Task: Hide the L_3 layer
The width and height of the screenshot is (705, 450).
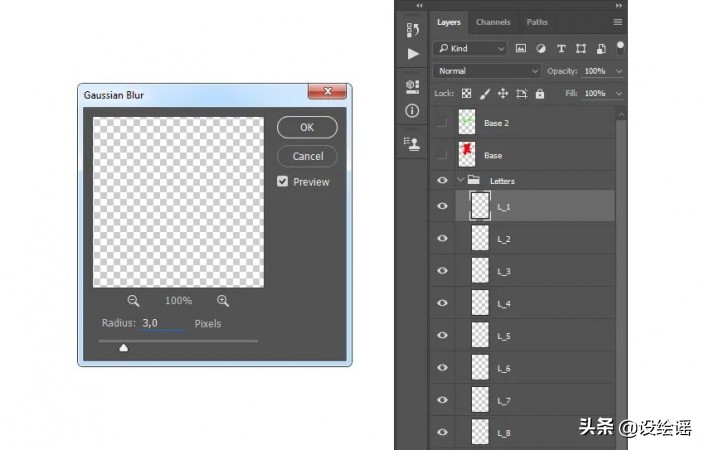Action: click(x=442, y=271)
